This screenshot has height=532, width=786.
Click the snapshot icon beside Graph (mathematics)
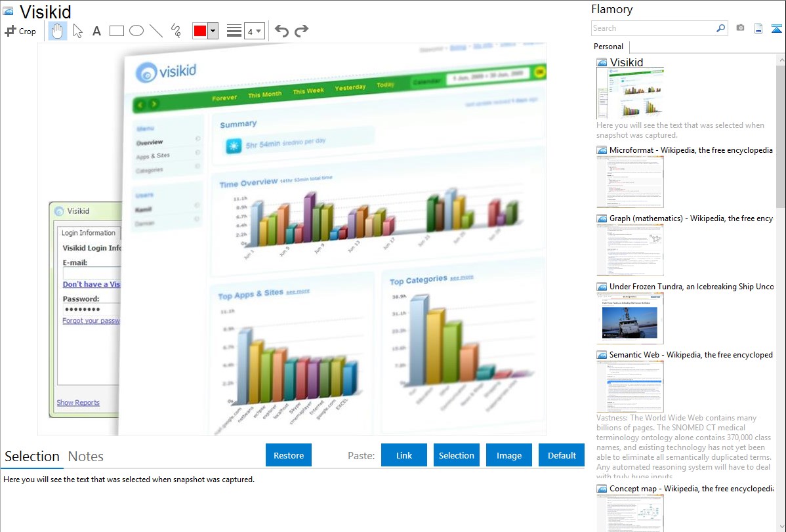tap(602, 218)
